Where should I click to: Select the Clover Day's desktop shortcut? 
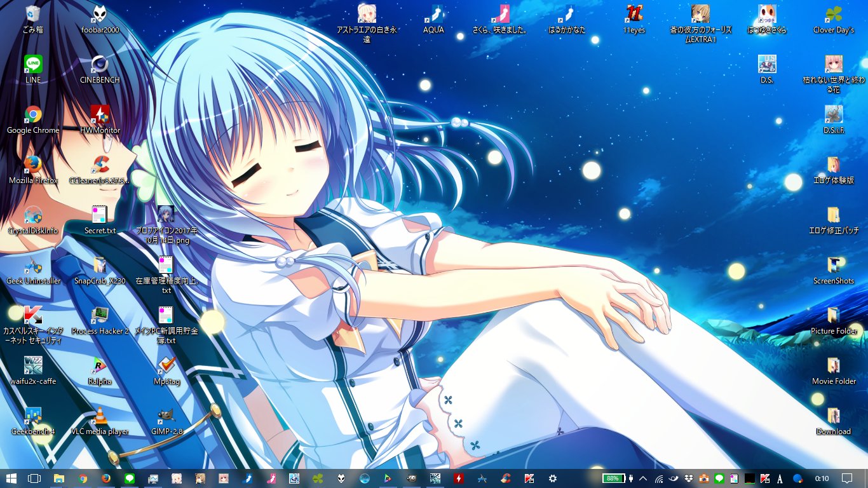tap(834, 19)
